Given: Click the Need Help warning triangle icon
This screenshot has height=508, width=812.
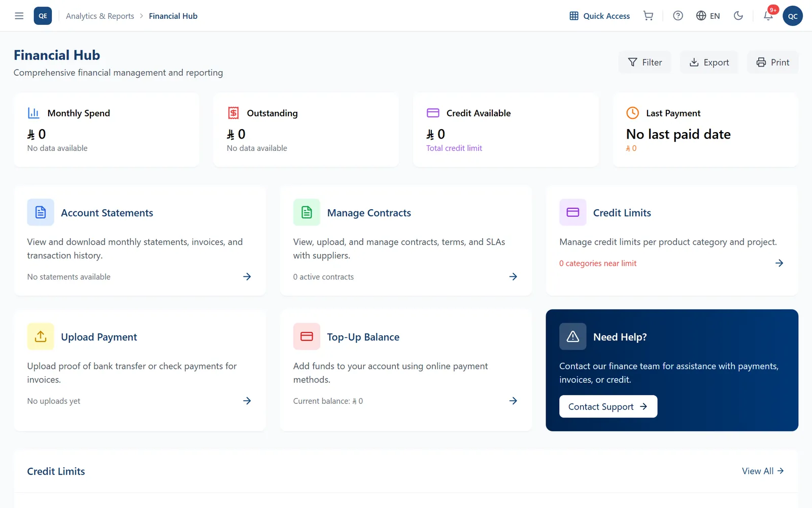Looking at the screenshot, I should click(573, 336).
